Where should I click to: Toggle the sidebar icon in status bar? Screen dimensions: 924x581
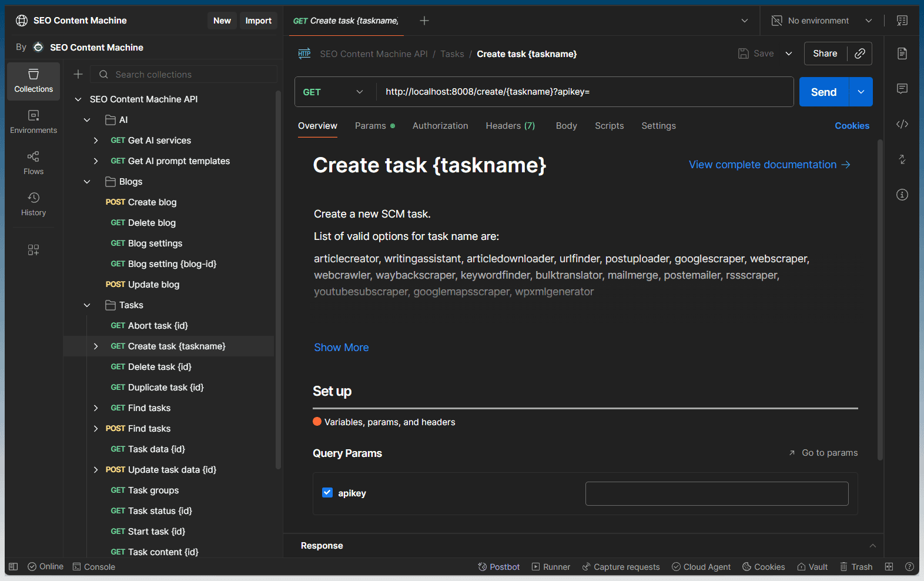point(14,567)
